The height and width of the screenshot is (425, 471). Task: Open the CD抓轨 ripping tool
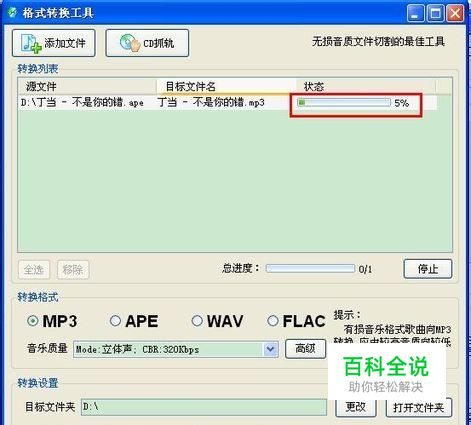click(147, 43)
